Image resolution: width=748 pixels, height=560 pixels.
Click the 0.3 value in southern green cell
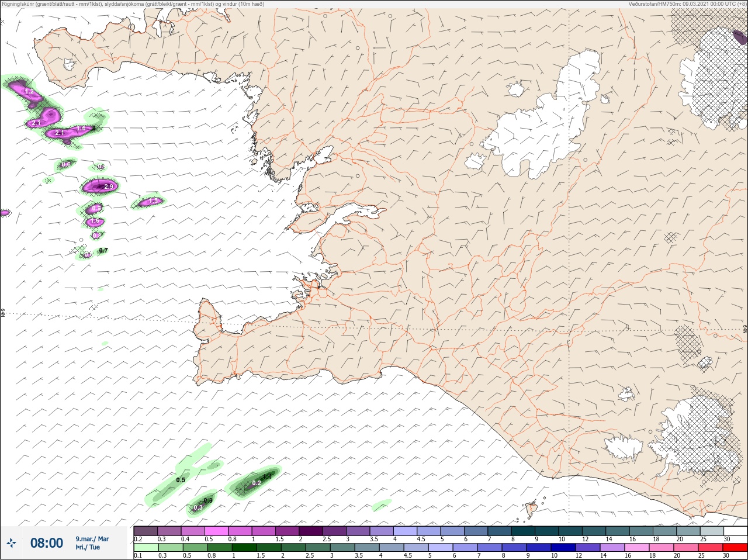coord(198,507)
